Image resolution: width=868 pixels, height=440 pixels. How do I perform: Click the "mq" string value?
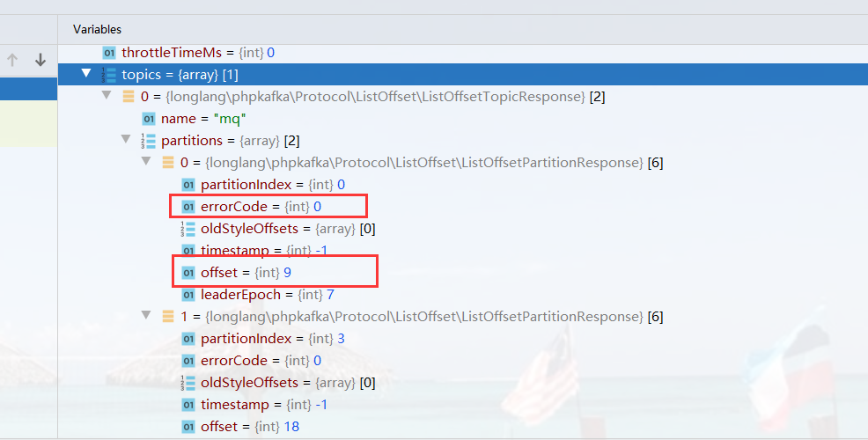coord(230,119)
